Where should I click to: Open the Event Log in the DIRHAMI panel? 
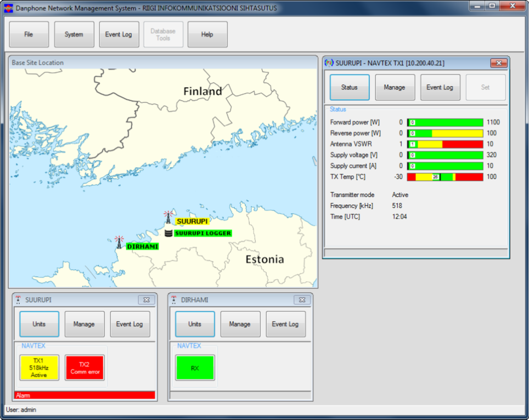(285, 324)
